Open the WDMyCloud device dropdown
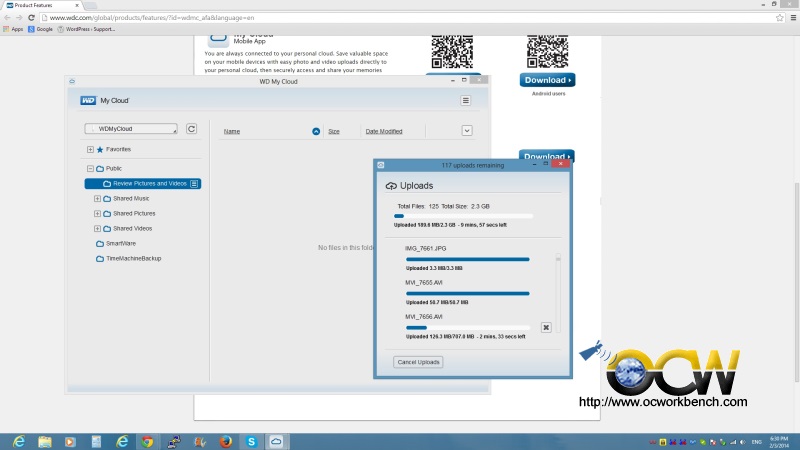 pyautogui.click(x=131, y=129)
